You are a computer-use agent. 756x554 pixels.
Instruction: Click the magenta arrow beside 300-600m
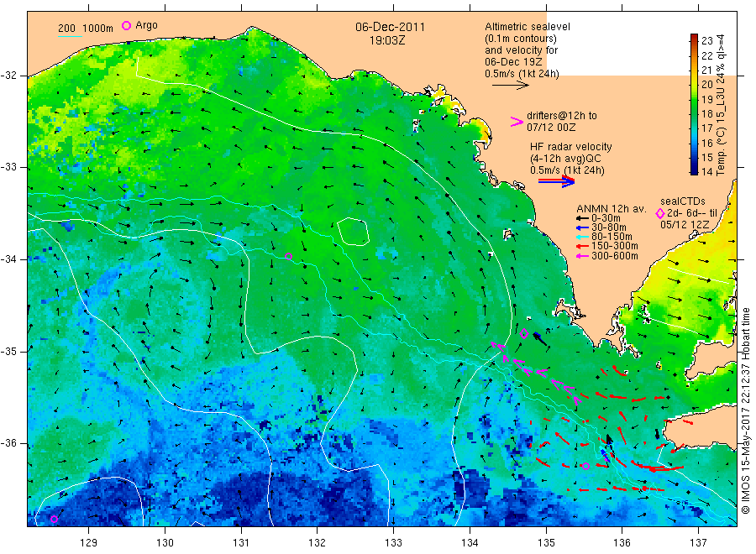582,256
